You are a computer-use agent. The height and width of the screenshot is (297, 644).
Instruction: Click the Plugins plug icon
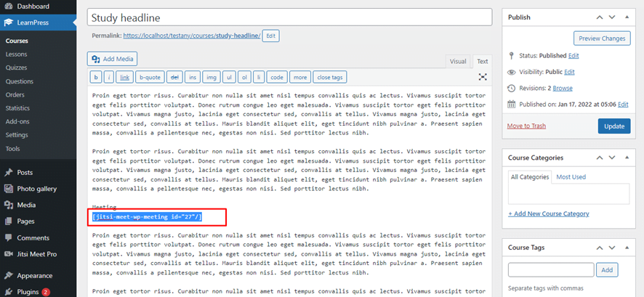point(8,292)
